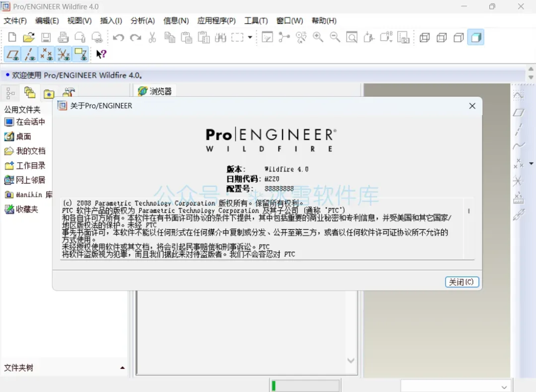
Task: Open the 帮助(H) menu
Action: click(x=324, y=21)
